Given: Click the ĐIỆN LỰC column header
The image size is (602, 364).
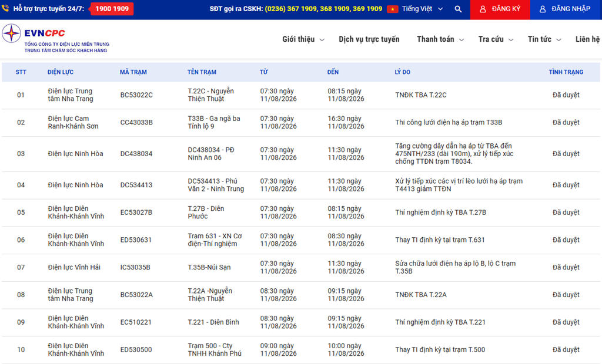Looking at the screenshot, I should pyautogui.click(x=61, y=72).
